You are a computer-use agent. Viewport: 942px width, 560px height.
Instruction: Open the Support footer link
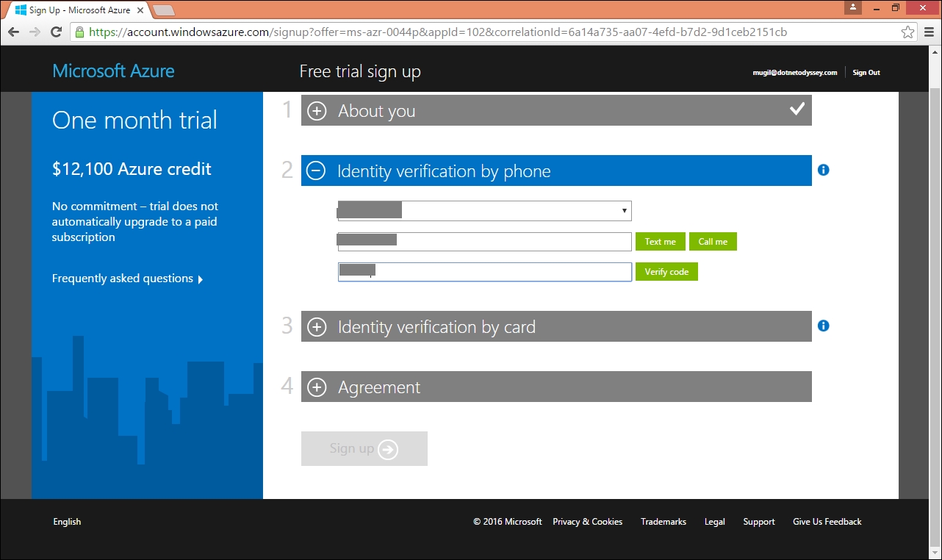tap(759, 522)
